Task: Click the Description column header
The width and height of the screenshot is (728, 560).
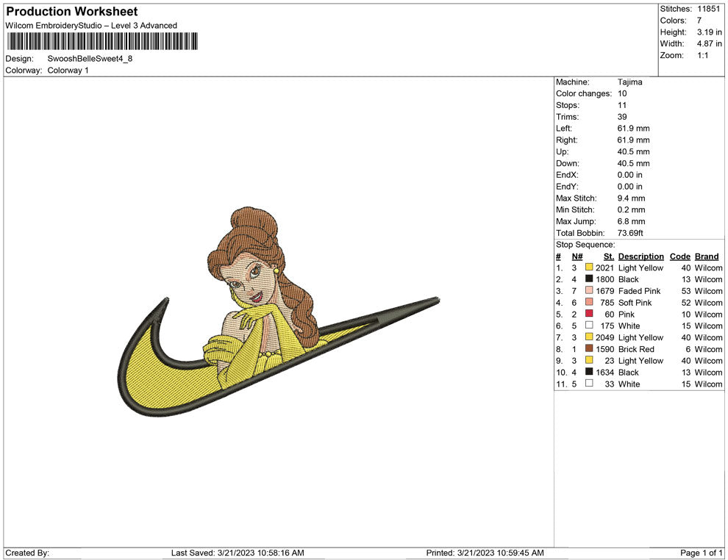Action: tap(640, 256)
